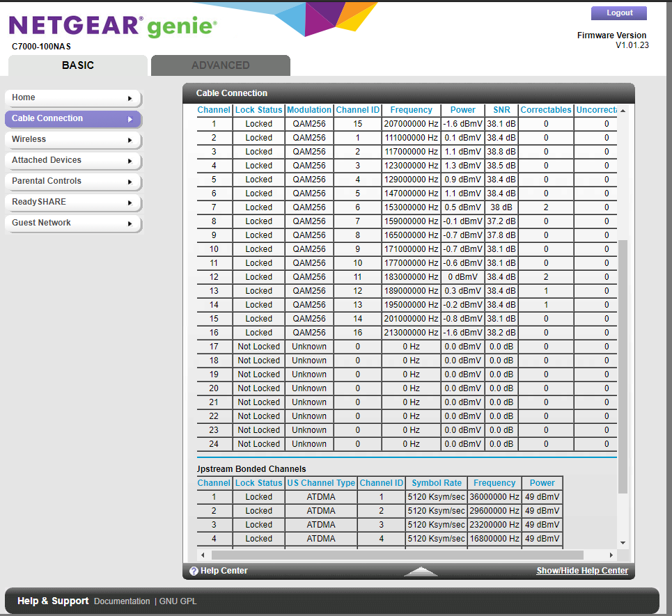Click the arrow beside Attached Devices

click(x=130, y=161)
